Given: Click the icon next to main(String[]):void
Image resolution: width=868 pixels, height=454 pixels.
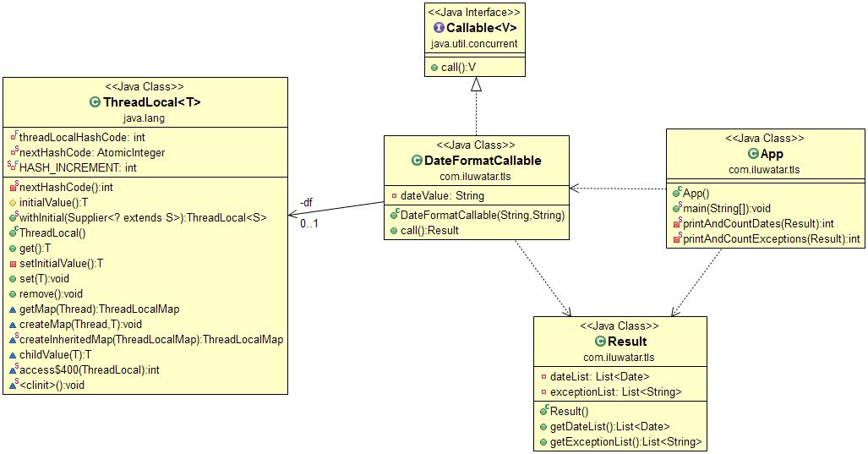Looking at the screenshot, I should [677, 208].
